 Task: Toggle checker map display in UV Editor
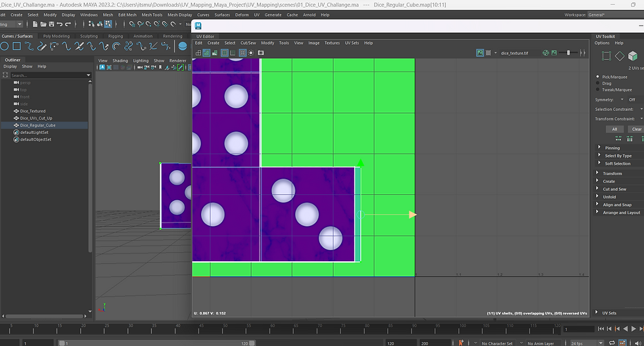tap(488, 53)
